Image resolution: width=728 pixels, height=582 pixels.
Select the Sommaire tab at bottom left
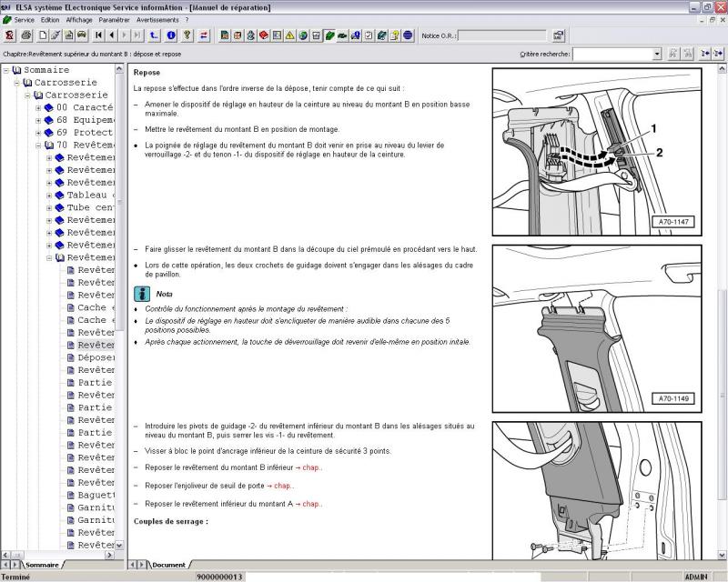click(x=42, y=565)
